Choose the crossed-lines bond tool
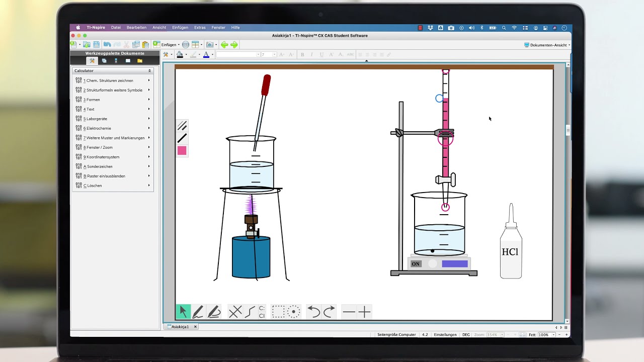 [x=235, y=312]
